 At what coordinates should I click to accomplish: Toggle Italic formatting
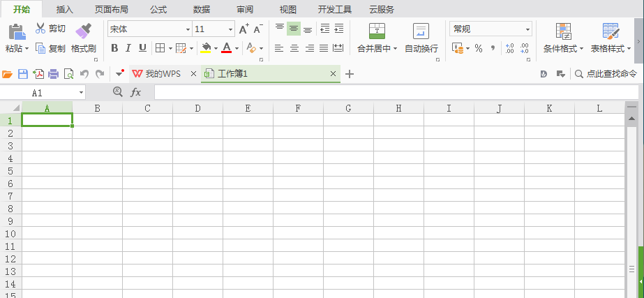tap(128, 48)
